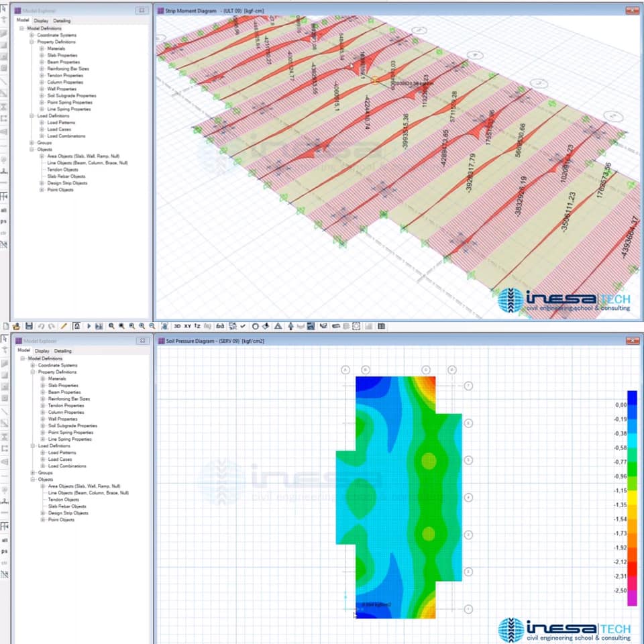Viewport: 644px width, 644px height.
Task: Open Detailing tab in the Strip Moment window's explorer
Action: pos(62,21)
